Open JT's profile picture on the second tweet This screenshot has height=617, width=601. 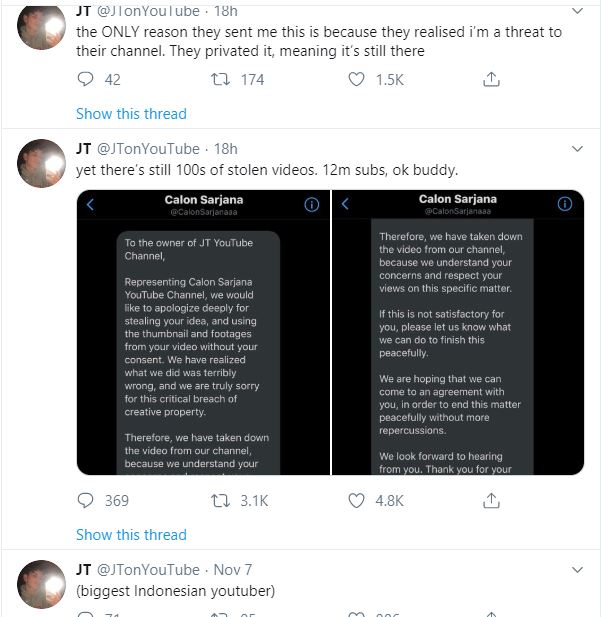[41, 163]
